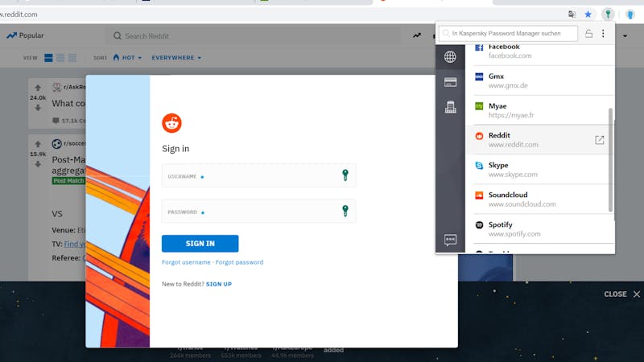Open the SIGN UP link
This screenshot has height=362, width=644.
coord(219,284)
